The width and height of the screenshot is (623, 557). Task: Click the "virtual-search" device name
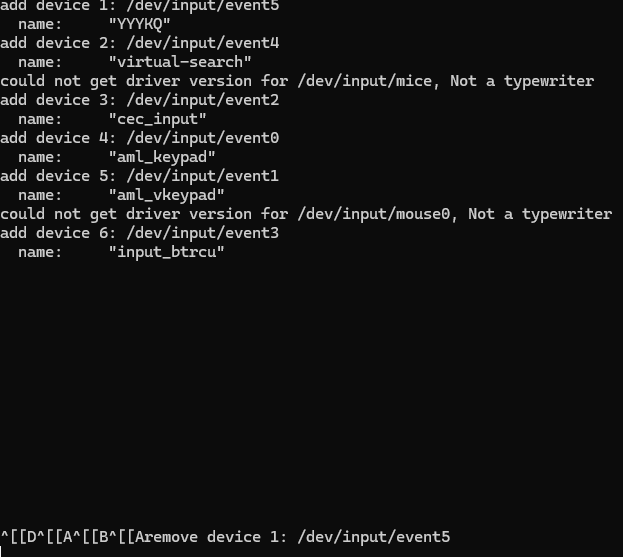(180, 62)
